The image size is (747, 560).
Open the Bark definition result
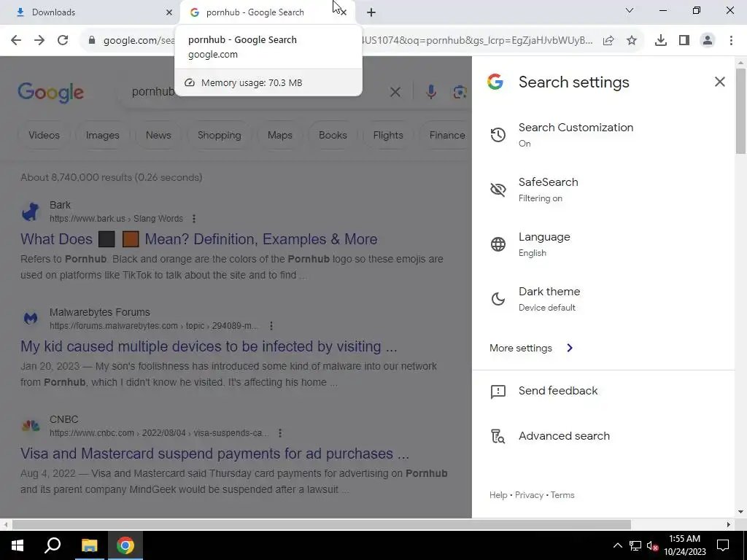point(198,239)
